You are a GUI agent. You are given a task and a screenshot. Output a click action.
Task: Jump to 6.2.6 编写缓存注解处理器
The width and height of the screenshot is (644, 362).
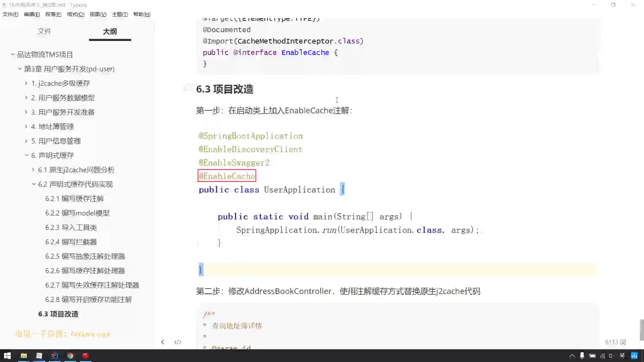click(85, 270)
